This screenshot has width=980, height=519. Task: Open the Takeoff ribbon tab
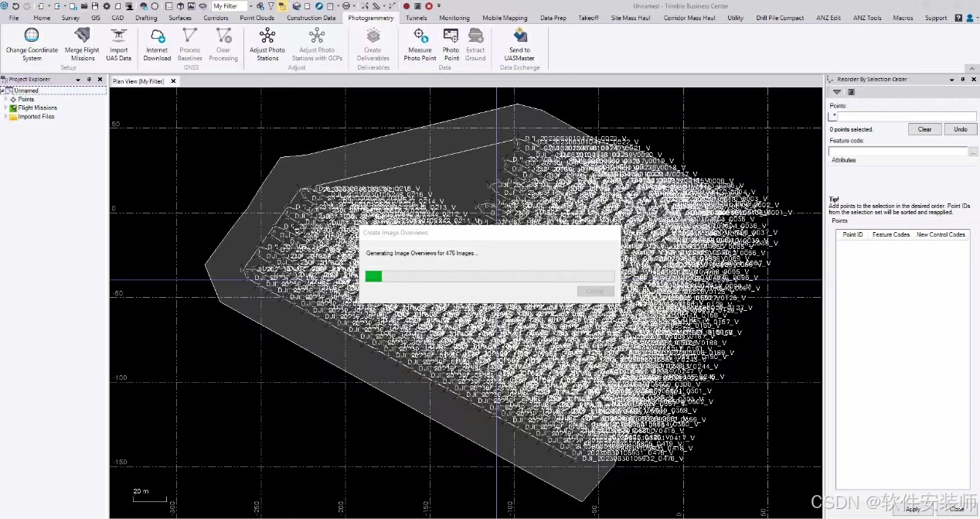coord(587,18)
